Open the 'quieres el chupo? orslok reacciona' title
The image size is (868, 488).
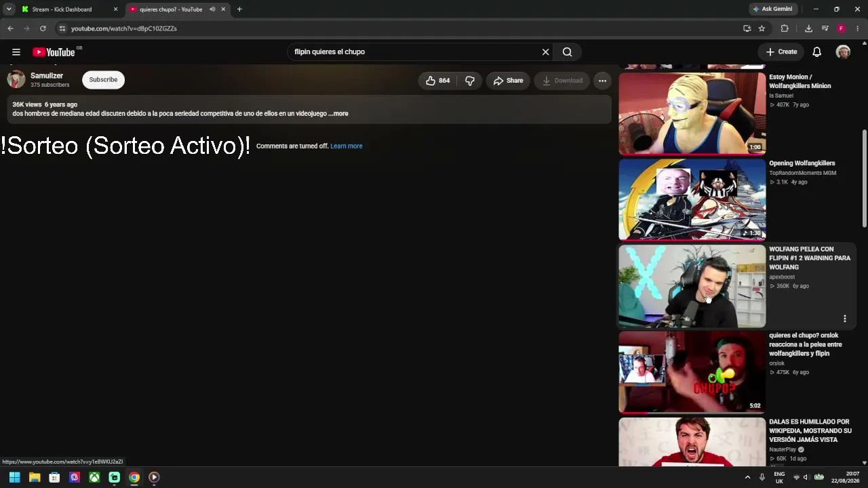pyautogui.click(x=806, y=344)
